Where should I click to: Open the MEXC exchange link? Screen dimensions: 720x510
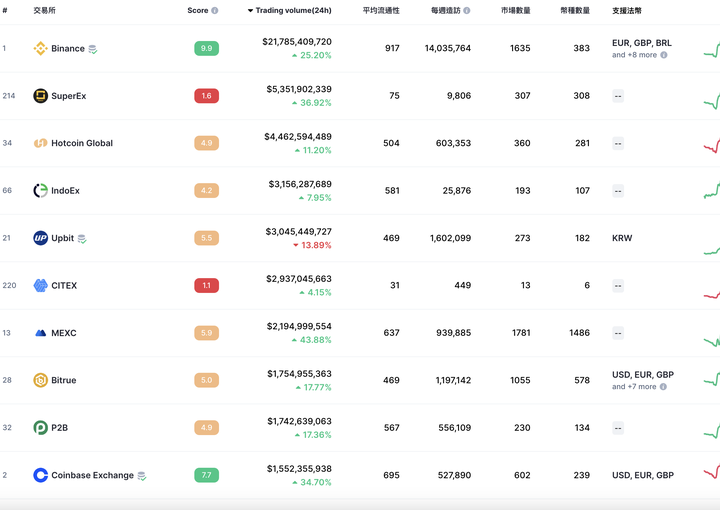click(64, 333)
